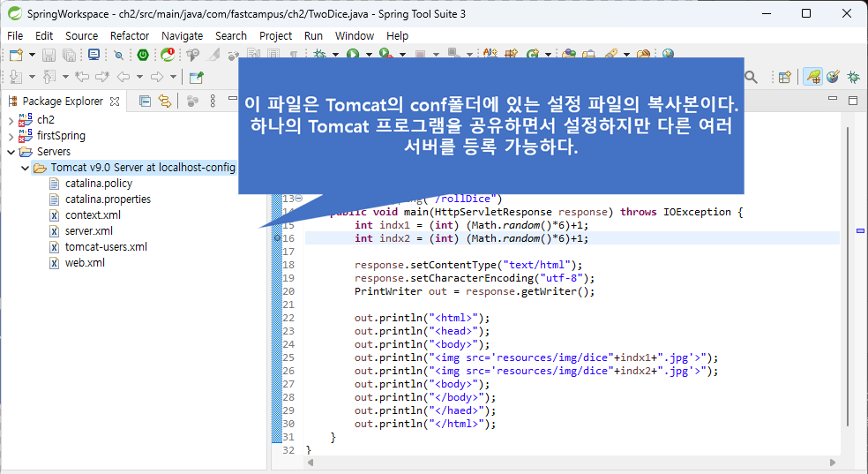
Task: Click the Next Edit Location icon
Action: coord(102,77)
